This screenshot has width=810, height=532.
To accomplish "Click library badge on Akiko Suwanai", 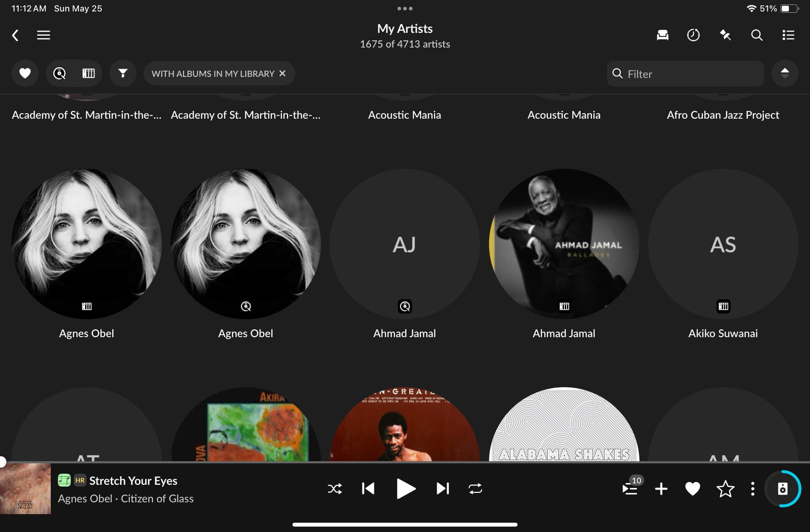I will click(723, 306).
